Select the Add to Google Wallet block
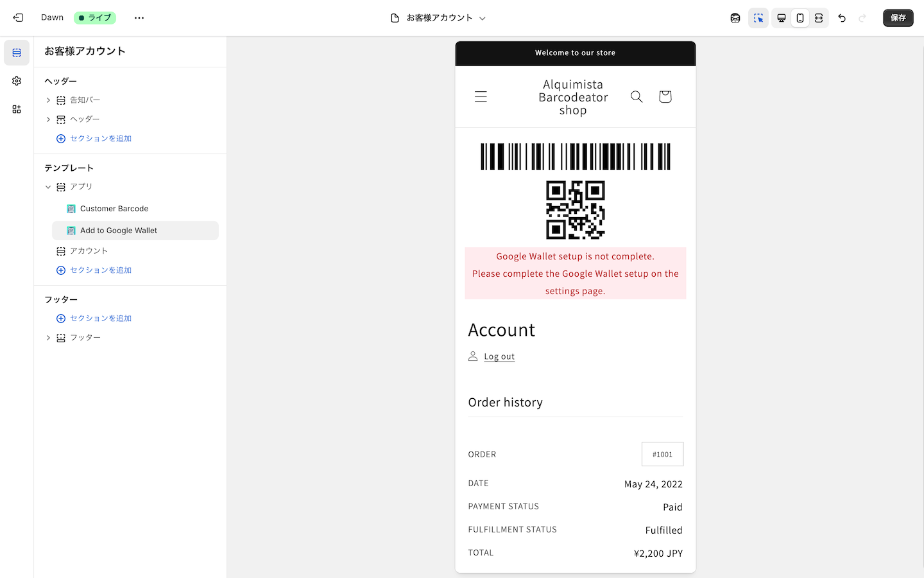 tap(119, 231)
